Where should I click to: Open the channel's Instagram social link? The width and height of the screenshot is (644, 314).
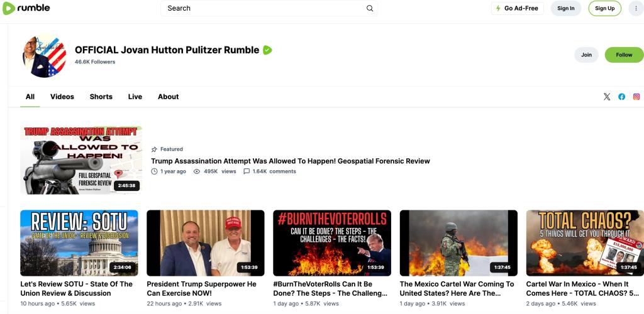636,97
